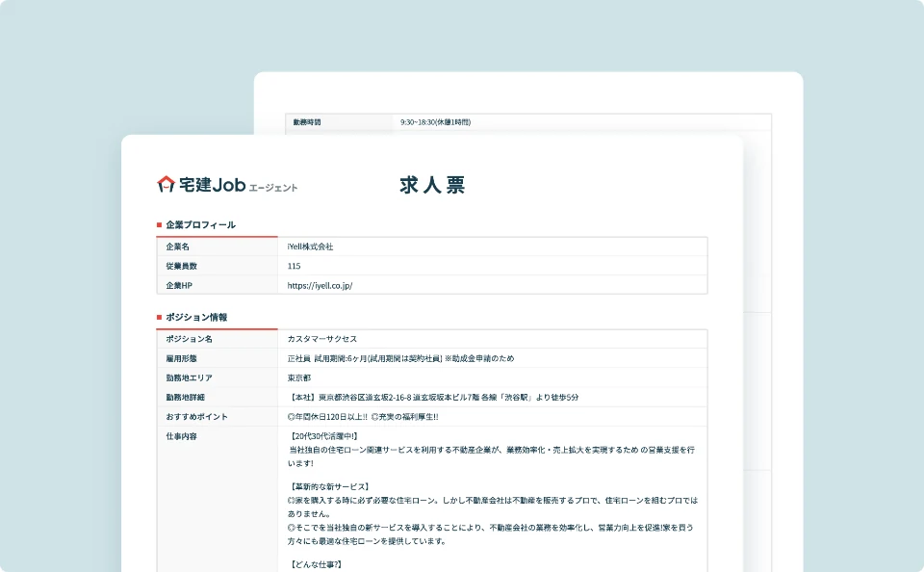Click the 宅建Job house logo icon
The width and height of the screenshot is (924, 572).
pos(167,184)
